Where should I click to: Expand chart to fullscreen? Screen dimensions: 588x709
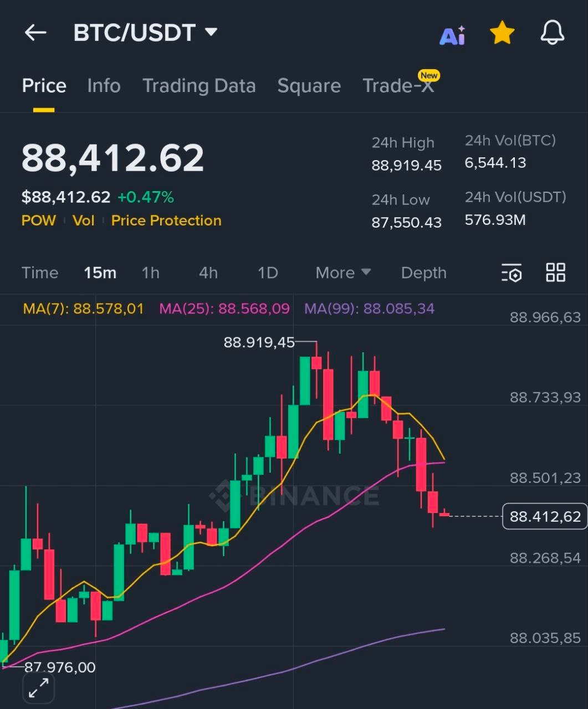(38, 688)
